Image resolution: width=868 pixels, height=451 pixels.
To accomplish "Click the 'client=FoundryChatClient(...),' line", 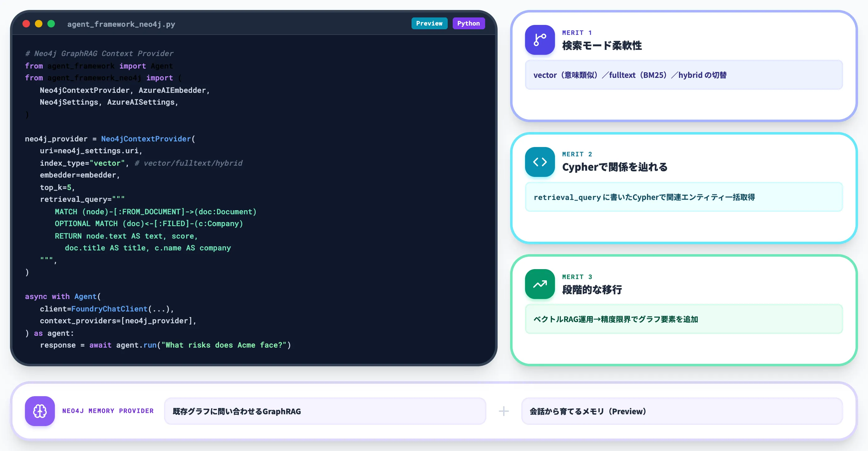I will (x=107, y=309).
